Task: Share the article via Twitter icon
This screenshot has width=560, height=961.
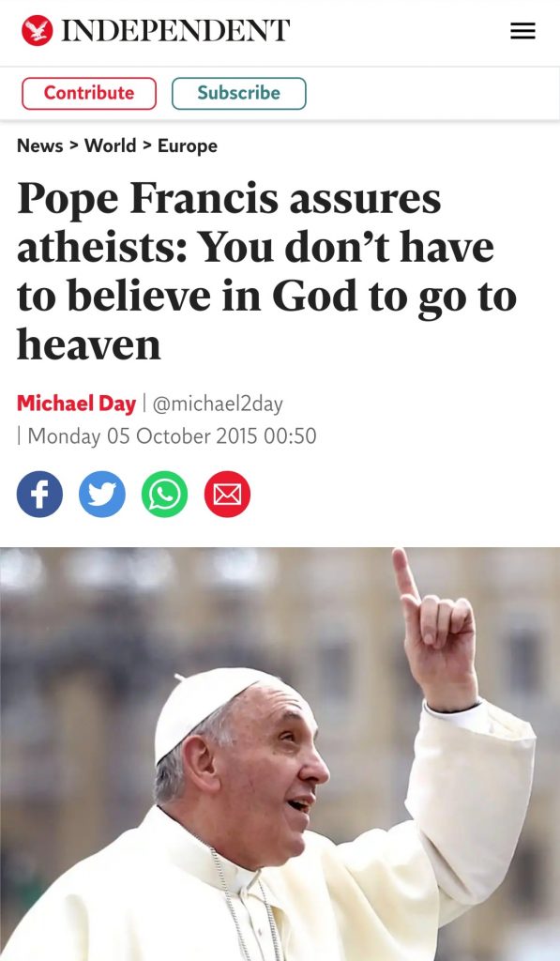Action: point(102,494)
